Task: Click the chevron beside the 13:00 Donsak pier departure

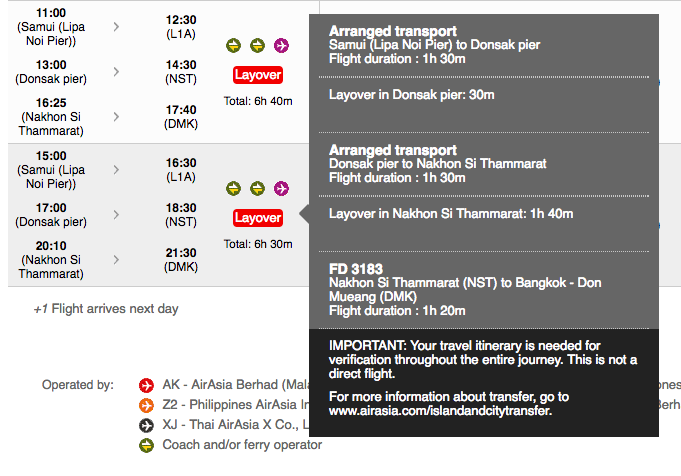Action: pos(116,72)
